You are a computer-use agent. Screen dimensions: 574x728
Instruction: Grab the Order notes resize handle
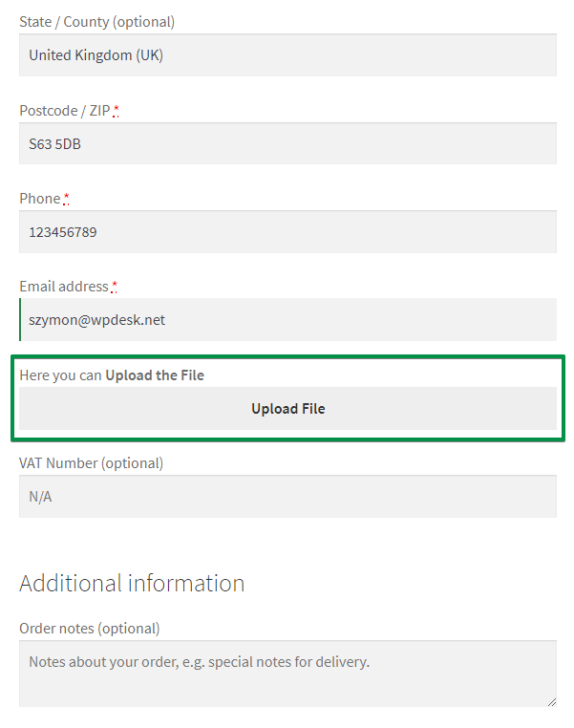coord(552,702)
